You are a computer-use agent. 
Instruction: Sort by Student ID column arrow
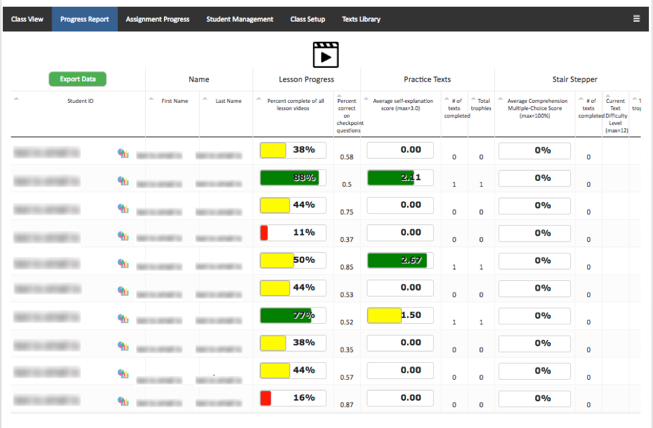pos(16,99)
